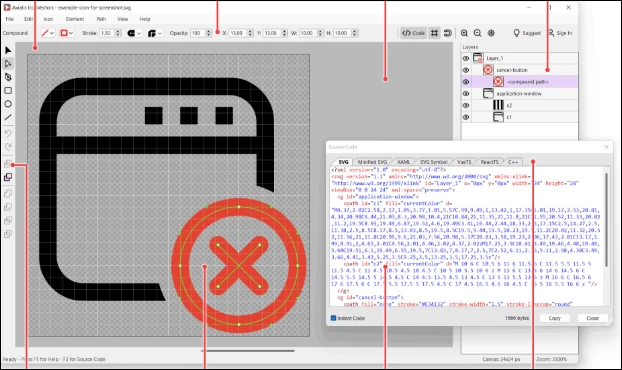Open the fill color dropdown
This screenshot has width=622, height=370.
(52, 33)
